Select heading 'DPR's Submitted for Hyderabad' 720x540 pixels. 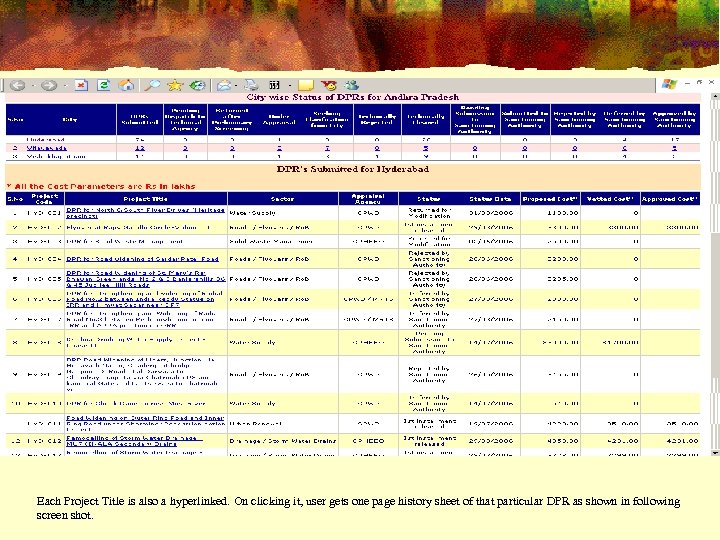point(353,169)
